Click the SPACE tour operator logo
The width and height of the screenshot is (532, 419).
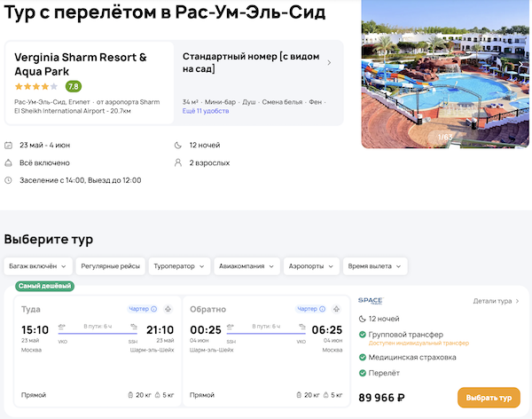pos(370,301)
